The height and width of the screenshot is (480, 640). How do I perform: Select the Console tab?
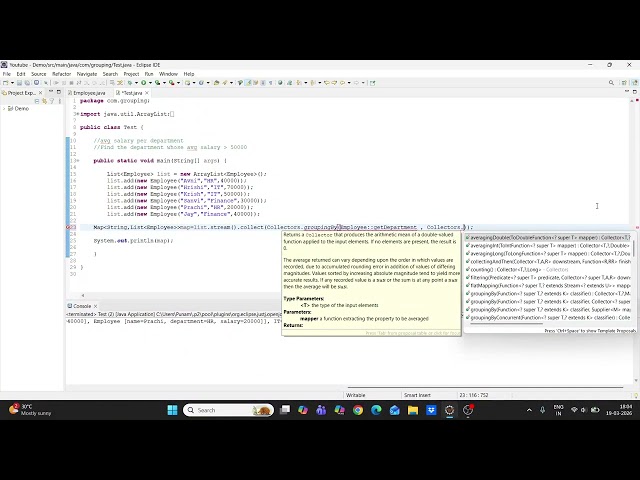(x=80, y=306)
